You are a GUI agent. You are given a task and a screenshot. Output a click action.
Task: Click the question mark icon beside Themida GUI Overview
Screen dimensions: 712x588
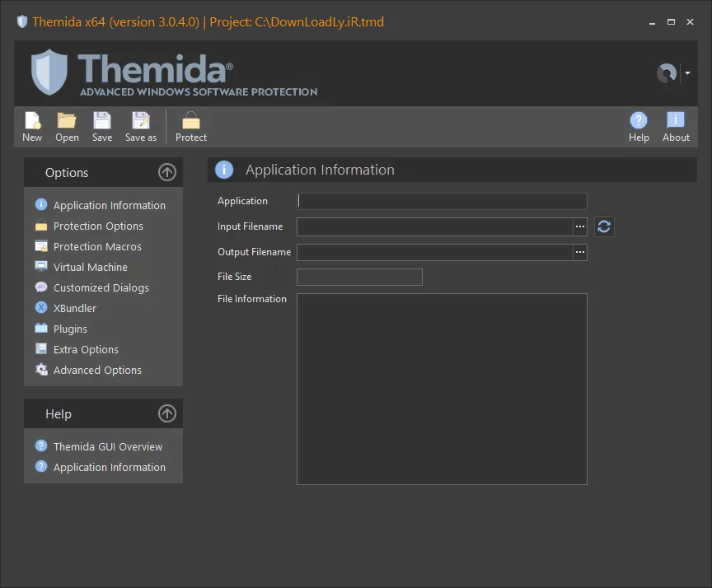tap(41, 446)
